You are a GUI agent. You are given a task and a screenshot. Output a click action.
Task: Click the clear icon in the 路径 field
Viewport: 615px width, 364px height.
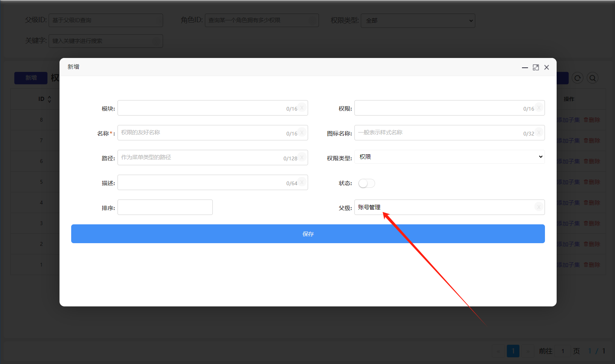coord(302,158)
